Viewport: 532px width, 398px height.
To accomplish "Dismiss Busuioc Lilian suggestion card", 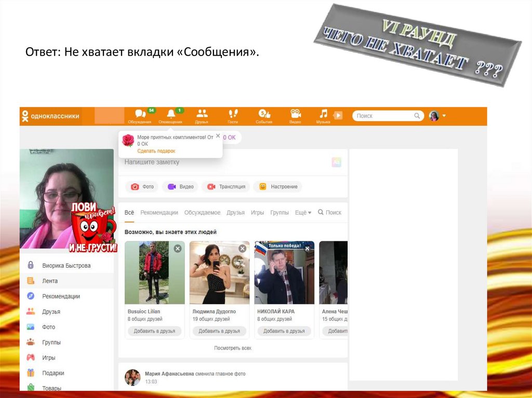I will (x=178, y=249).
